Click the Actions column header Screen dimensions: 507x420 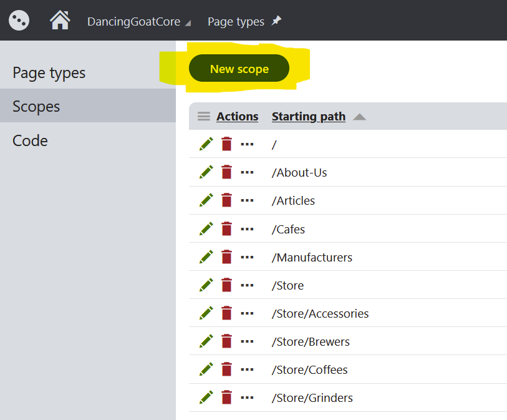tap(238, 117)
